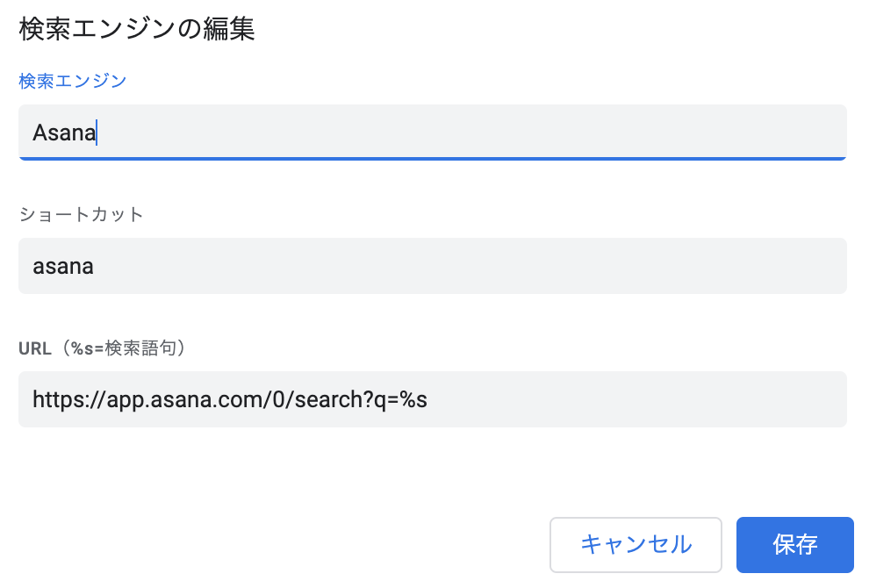The height and width of the screenshot is (588, 869).
Task: Select the URL input field
Action: pyautogui.click(x=432, y=399)
